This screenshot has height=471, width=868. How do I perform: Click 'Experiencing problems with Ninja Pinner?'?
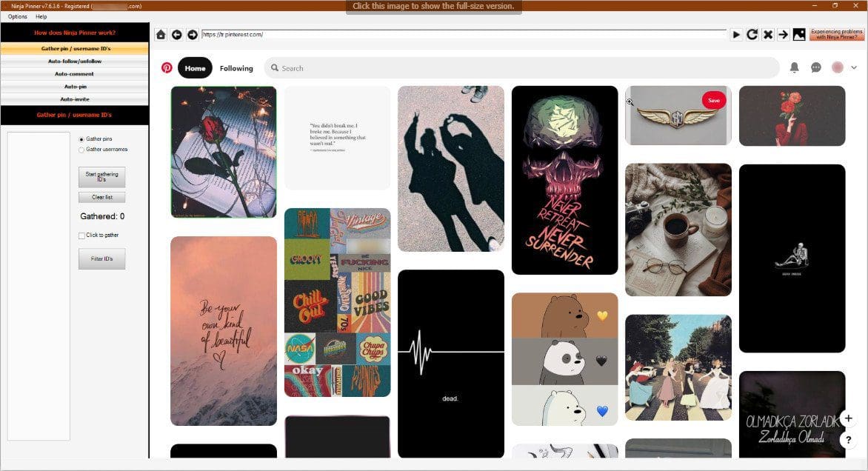click(835, 33)
